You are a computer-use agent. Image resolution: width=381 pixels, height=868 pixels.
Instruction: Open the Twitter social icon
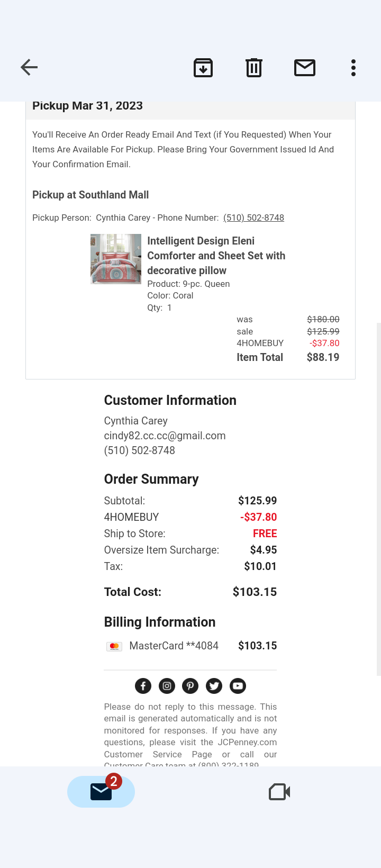tap(214, 686)
